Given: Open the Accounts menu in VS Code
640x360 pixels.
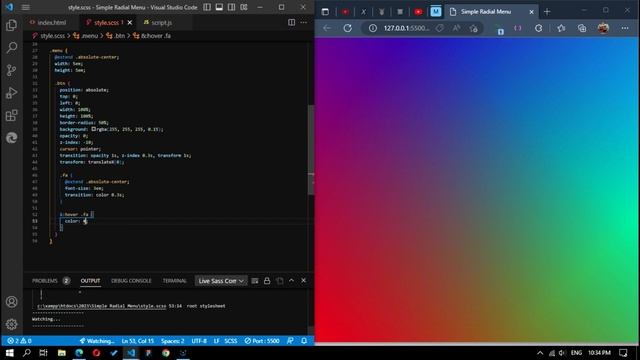Looking at the screenshot, I should [x=11, y=302].
